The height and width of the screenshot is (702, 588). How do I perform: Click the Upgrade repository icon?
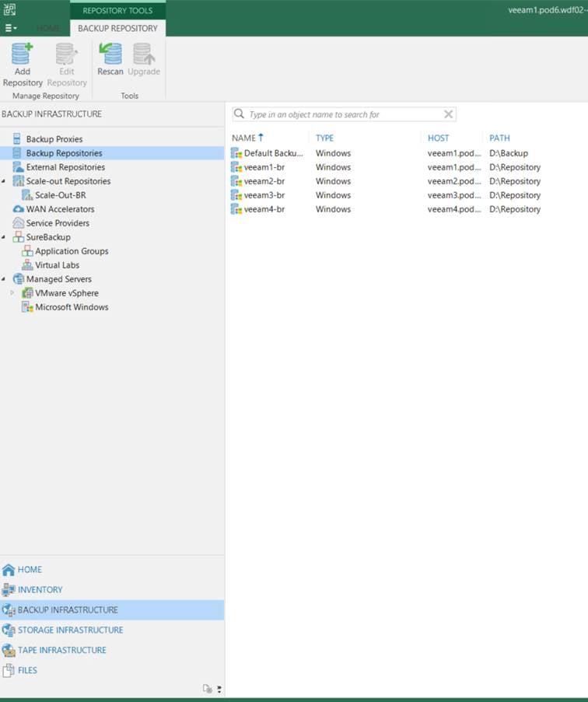(144, 54)
